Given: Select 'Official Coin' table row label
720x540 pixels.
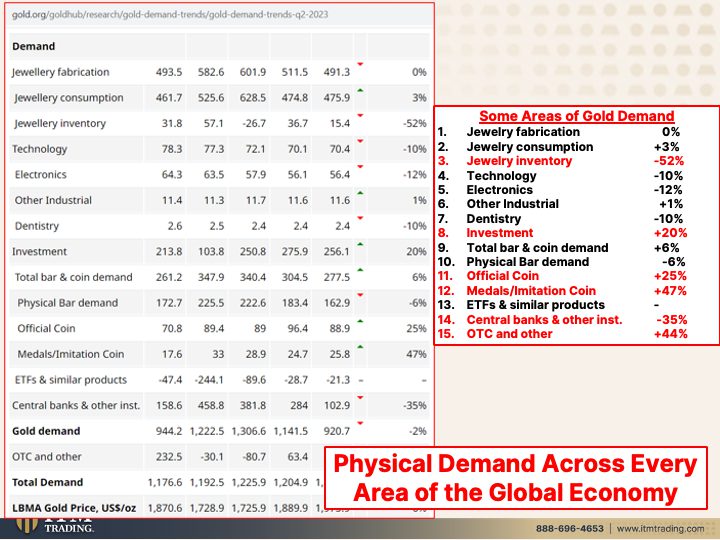Looking at the screenshot, I should pyautogui.click(x=46, y=328).
